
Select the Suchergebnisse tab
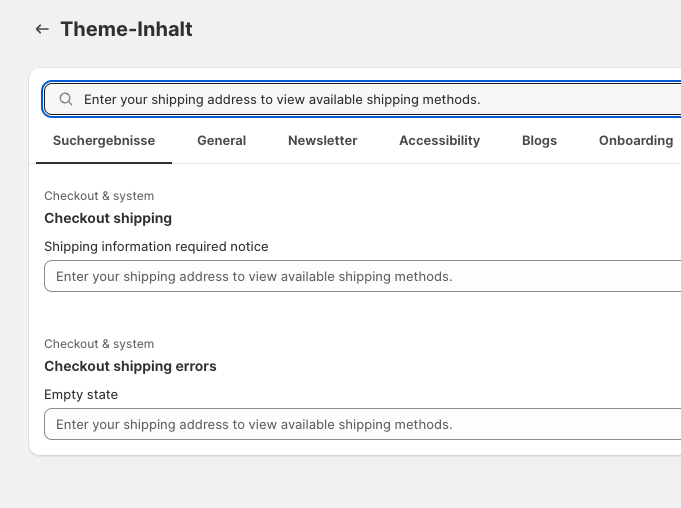104,141
